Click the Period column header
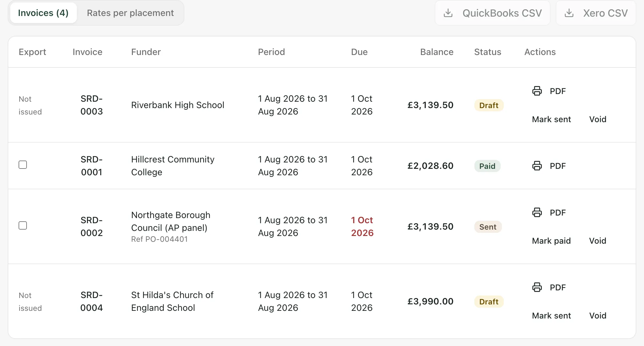644x346 pixels. [271, 52]
